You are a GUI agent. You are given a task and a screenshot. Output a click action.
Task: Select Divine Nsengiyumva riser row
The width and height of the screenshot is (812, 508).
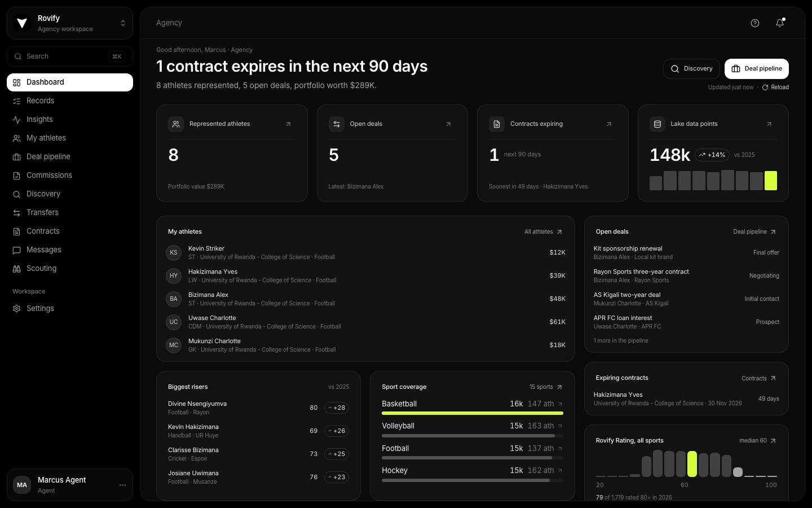[258, 408]
